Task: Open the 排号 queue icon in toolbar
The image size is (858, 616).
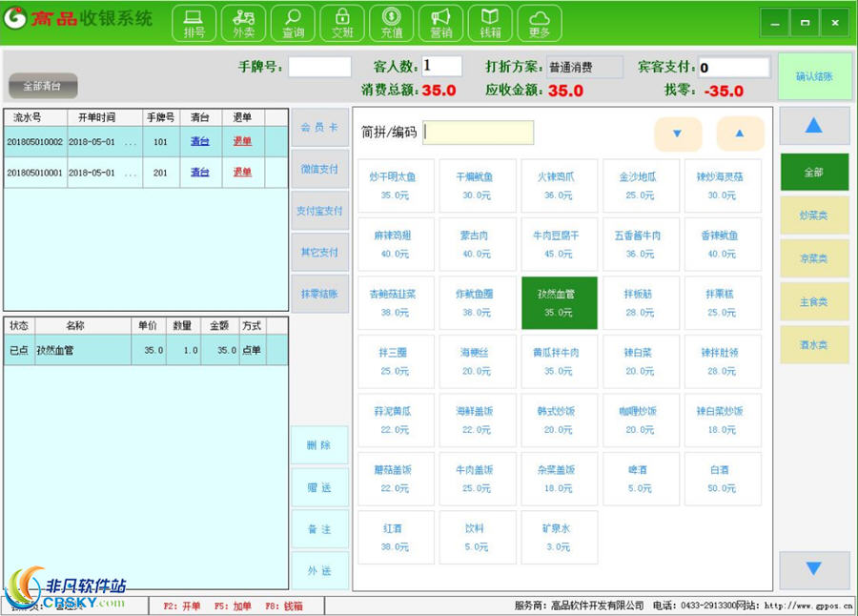Action: [x=194, y=23]
